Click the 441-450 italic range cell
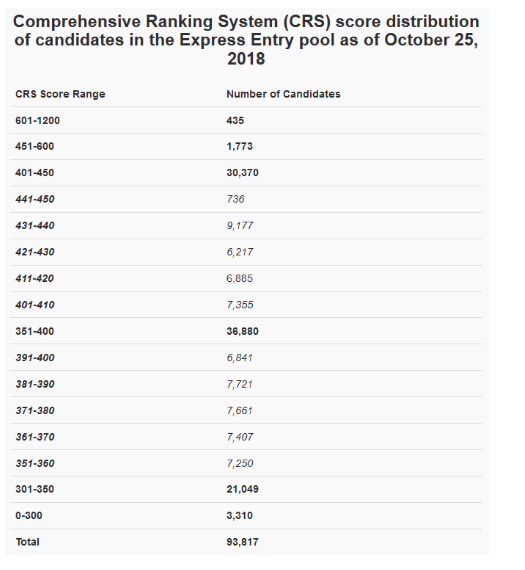This screenshot has width=525, height=570. coord(35,199)
